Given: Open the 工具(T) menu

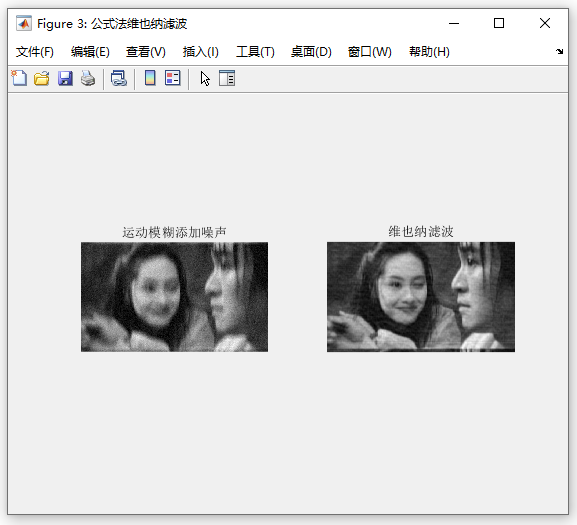Looking at the screenshot, I should (x=255, y=52).
